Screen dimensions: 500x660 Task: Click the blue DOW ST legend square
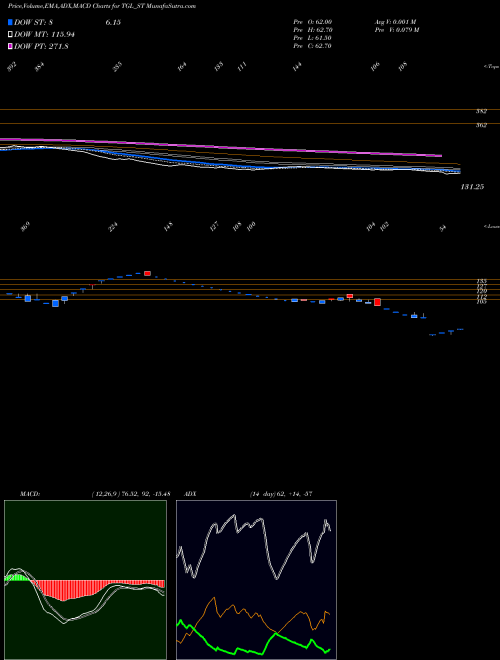pyautogui.click(x=10, y=22)
